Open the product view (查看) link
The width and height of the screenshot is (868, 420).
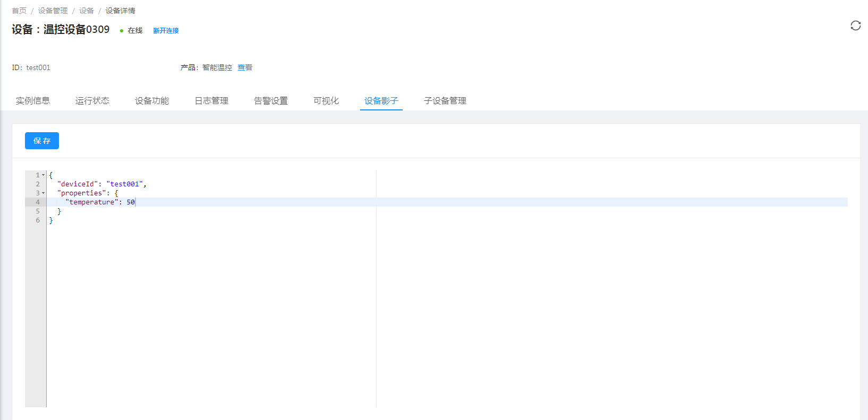(245, 67)
